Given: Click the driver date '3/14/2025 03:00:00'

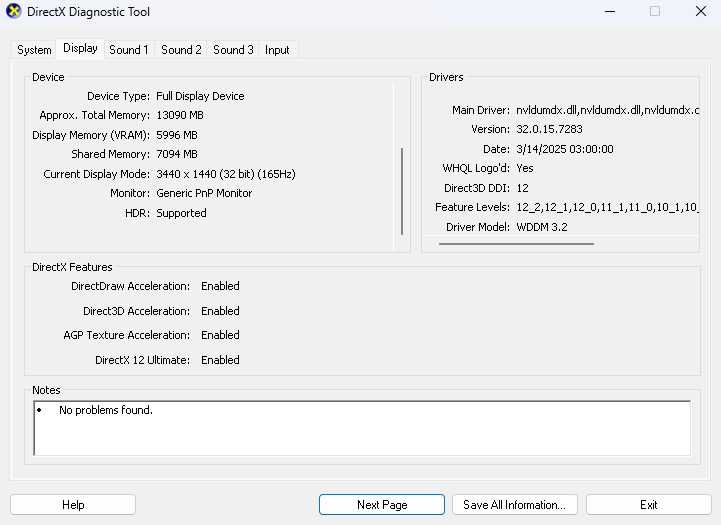Looking at the screenshot, I should coord(565,149).
